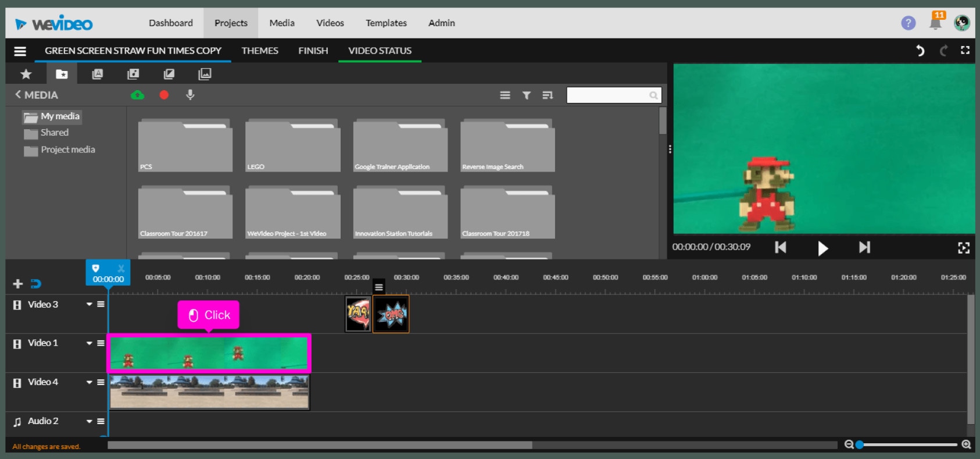Upload media with green cloud icon
Image resolution: width=980 pixels, height=459 pixels.
coord(137,95)
